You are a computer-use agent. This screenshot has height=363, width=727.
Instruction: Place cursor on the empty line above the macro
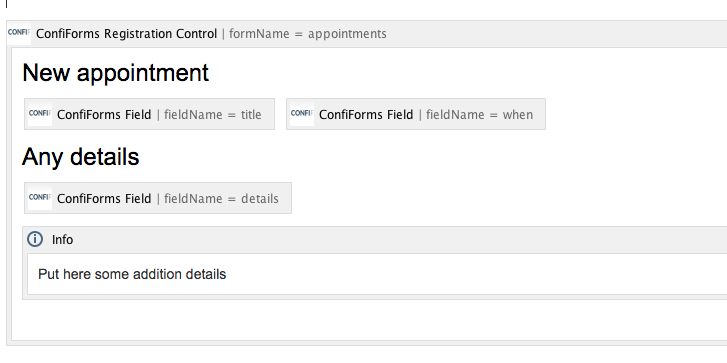coord(6,4)
